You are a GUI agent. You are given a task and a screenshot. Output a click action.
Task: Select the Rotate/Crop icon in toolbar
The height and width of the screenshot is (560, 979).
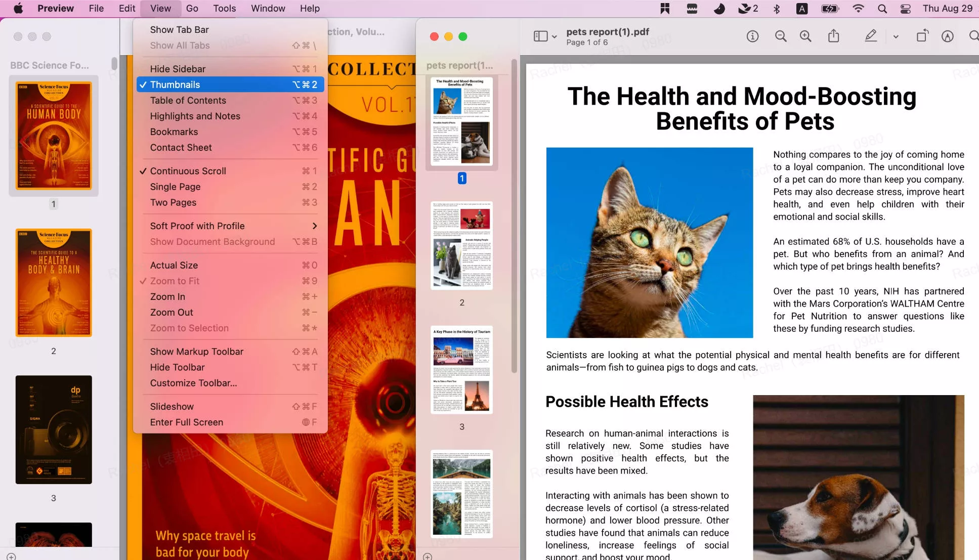click(x=922, y=36)
